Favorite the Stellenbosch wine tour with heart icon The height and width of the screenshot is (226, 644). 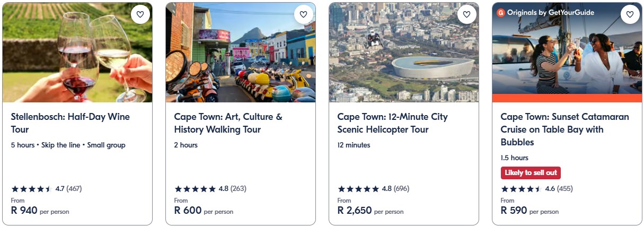[x=140, y=15]
